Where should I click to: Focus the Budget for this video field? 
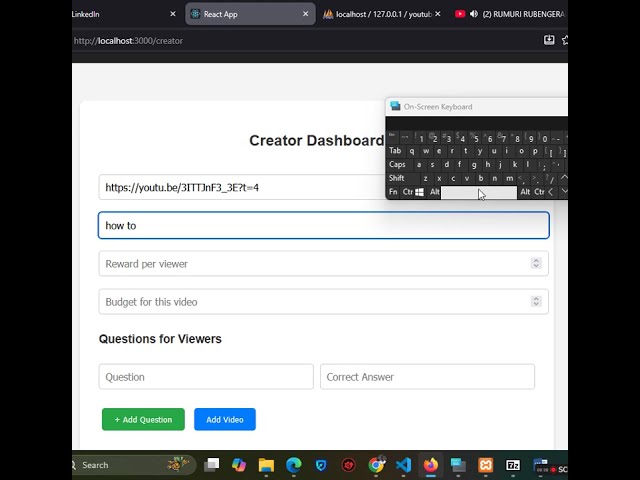324,302
